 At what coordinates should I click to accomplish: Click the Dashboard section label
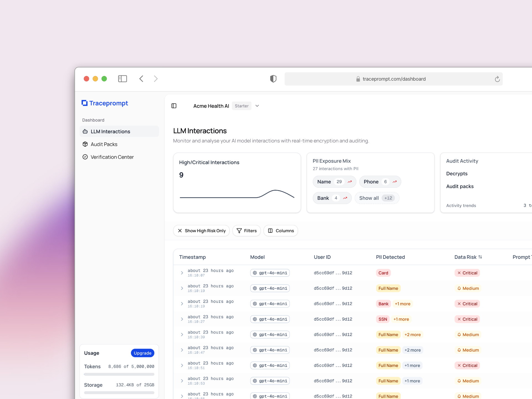(x=93, y=120)
